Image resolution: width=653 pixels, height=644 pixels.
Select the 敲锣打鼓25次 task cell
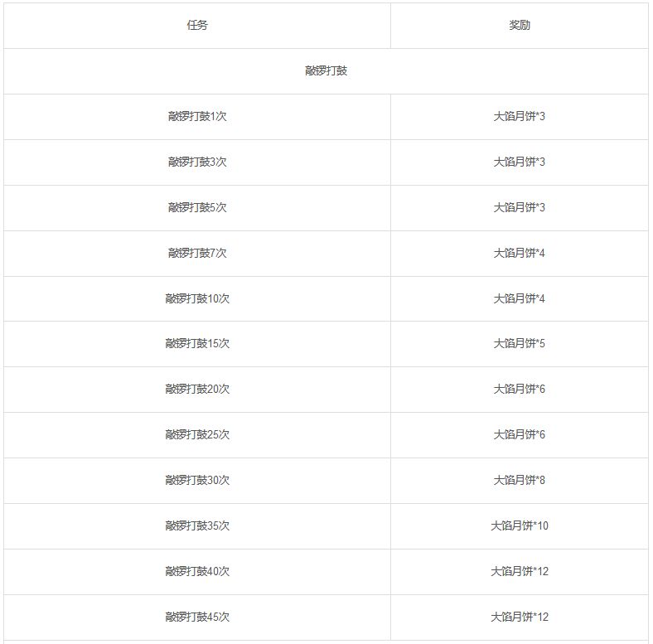click(x=197, y=435)
